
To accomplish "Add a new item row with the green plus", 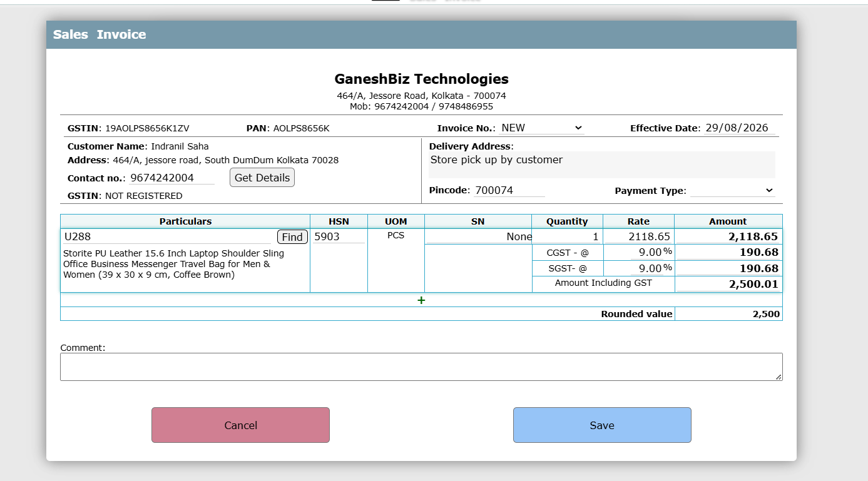I will pos(421,300).
